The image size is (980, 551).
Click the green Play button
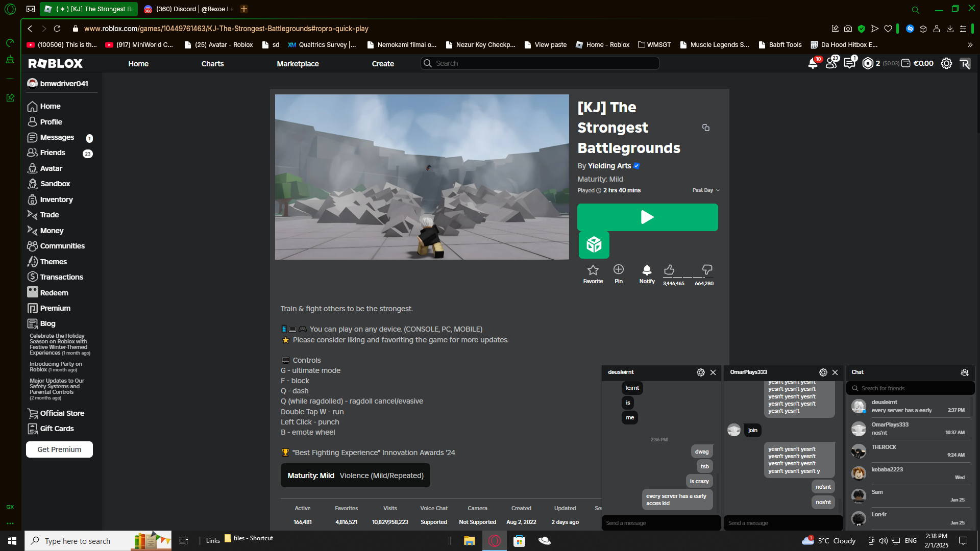[x=647, y=217]
